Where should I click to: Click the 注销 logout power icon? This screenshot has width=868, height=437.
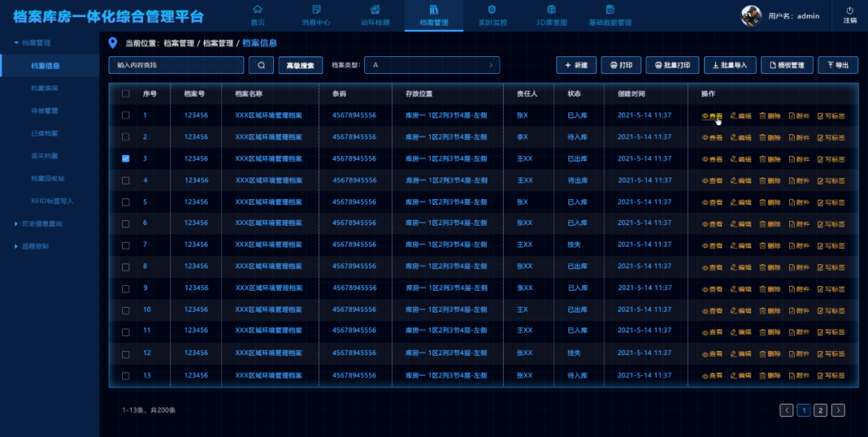(850, 10)
